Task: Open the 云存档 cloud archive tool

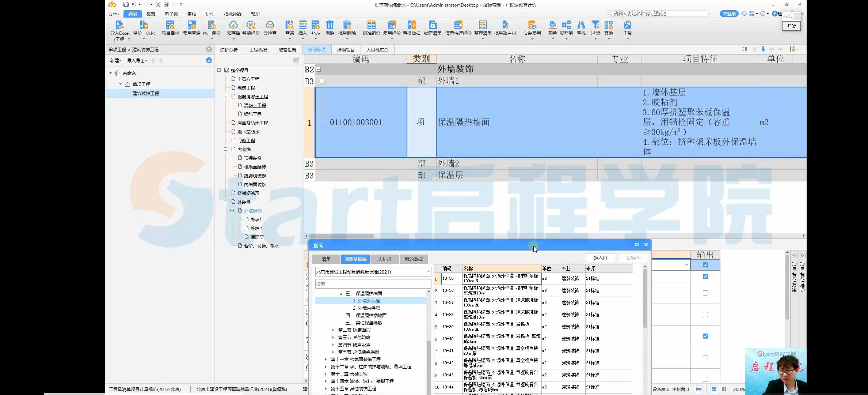Action: coord(233,28)
